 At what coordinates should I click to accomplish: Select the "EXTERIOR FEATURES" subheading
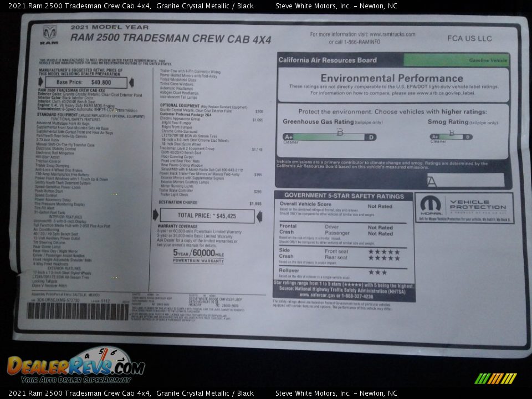coord(64,268)
